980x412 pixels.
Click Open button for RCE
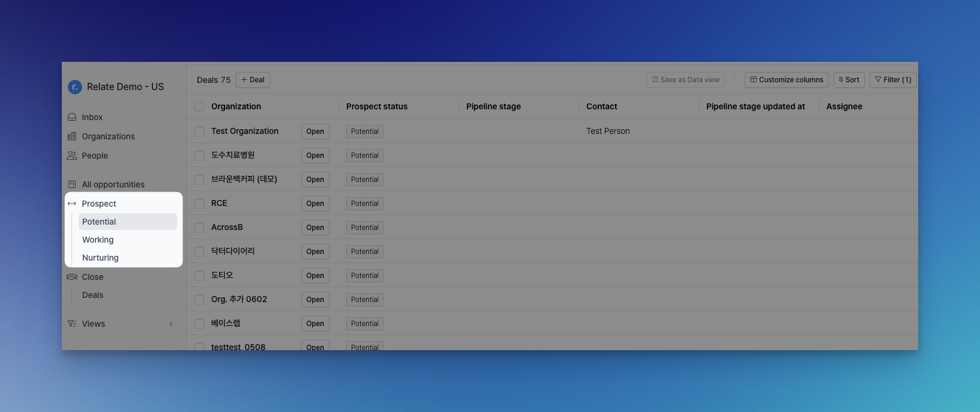[315, 204]
